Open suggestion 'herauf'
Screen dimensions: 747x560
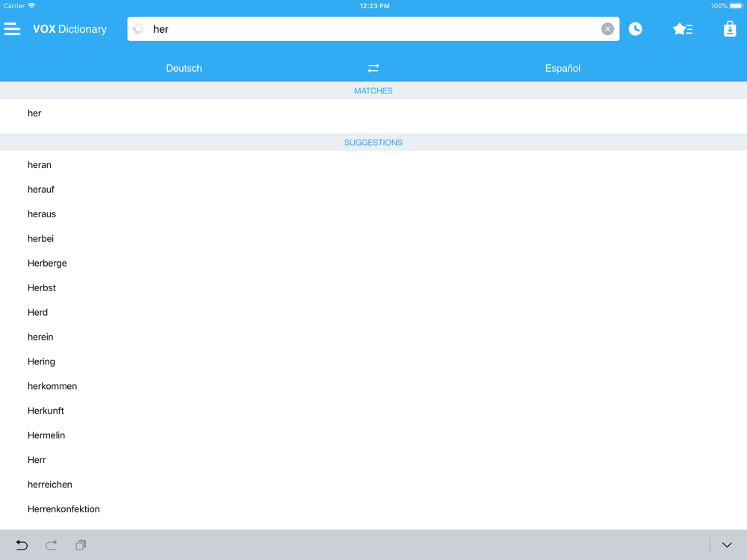pyautogui.click(x=373, y=190)
